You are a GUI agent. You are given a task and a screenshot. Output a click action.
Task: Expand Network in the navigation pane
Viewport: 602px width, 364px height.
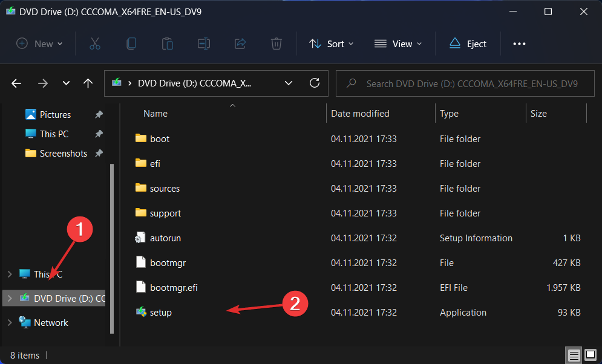[10, 322]
